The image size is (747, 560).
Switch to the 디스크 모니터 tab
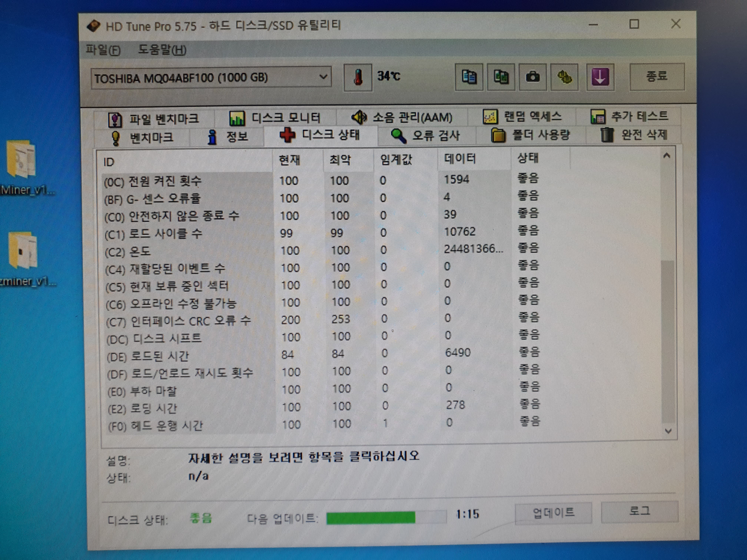[x=275, y=118]
